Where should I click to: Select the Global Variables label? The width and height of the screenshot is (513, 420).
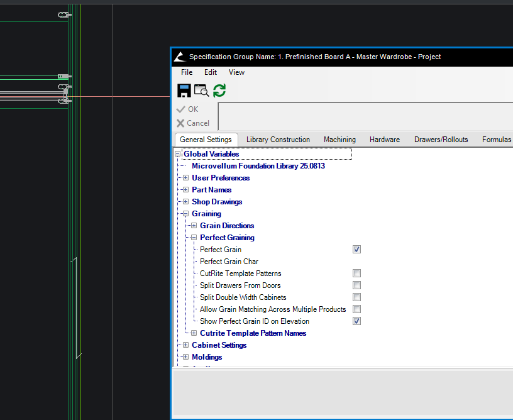click(x=211, y=154)
